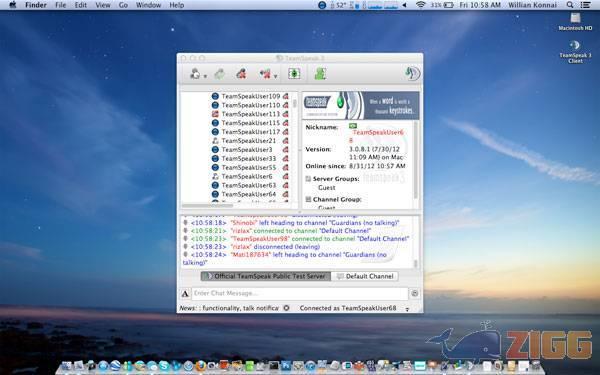This screenshot has height=375, width=600.
Task: Click the greyed-out Disconnect toolbar icon
Action: click(x=219, y=73)
